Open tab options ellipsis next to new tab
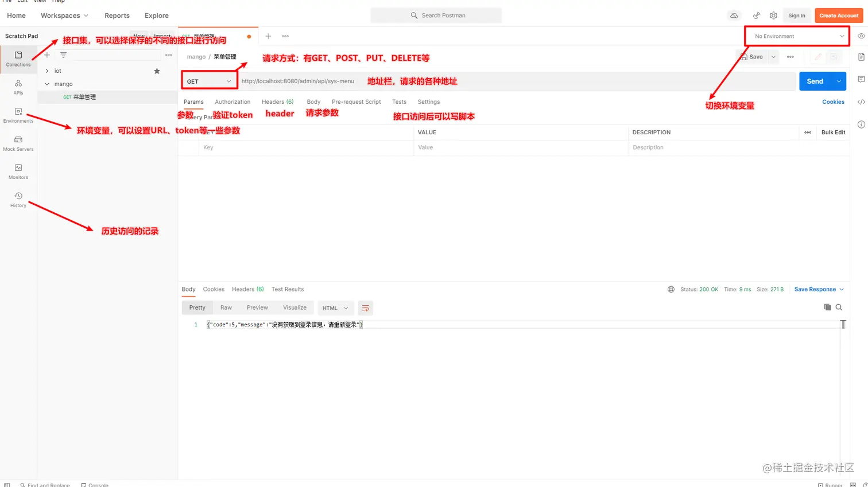The height and width of the screenshot is (487, 868). point(285,36)
